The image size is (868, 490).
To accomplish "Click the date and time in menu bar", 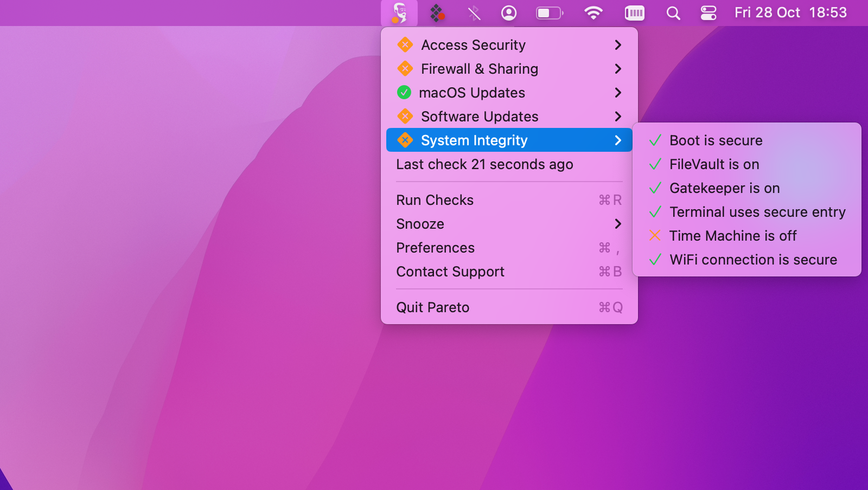I will coord(790,12).
